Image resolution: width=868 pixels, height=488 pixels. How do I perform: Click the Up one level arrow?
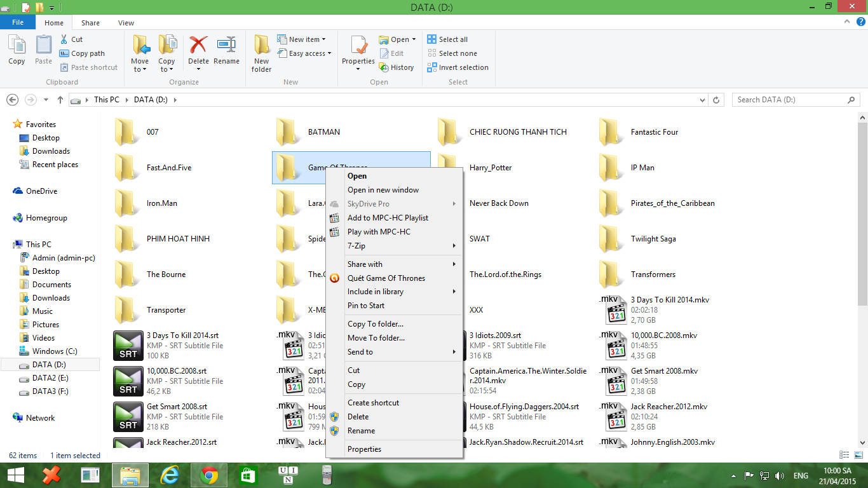(x=60, y=100)
